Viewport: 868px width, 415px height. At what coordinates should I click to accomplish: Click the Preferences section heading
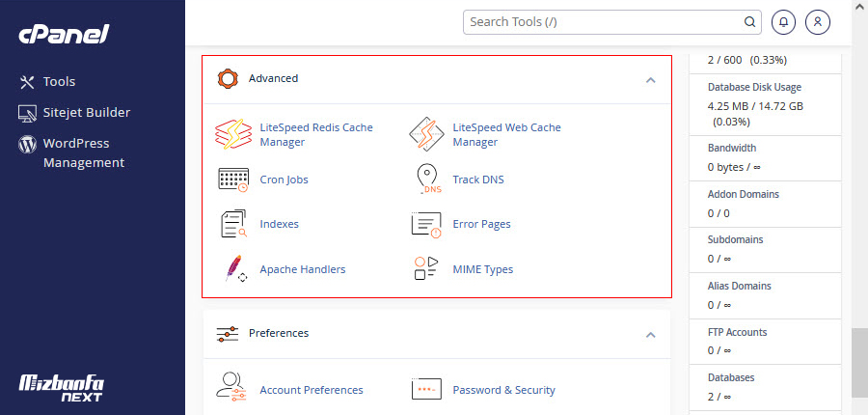[x=279, y=333]
